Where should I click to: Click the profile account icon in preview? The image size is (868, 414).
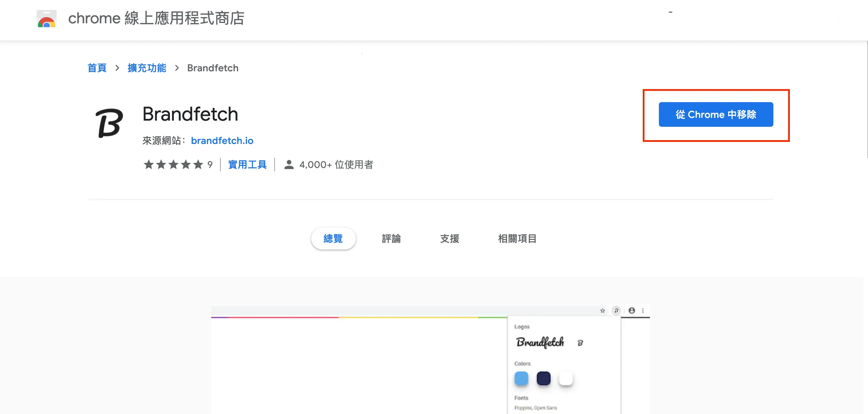point(632,310)
